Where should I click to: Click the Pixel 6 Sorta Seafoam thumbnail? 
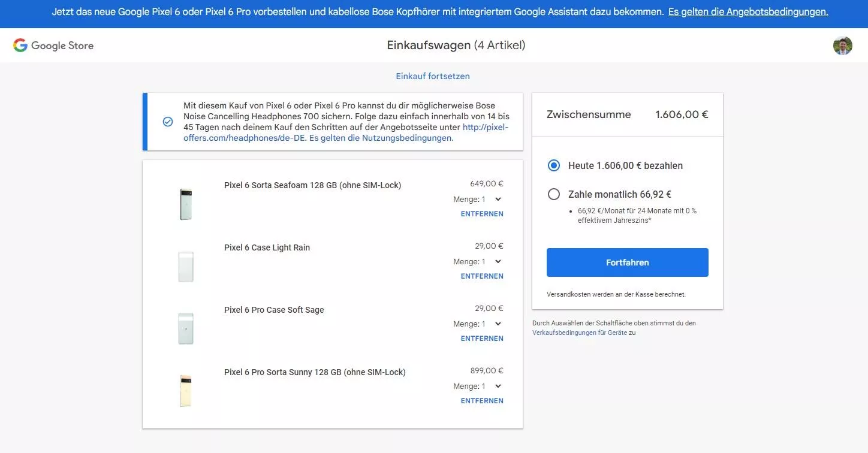point(186,204)
